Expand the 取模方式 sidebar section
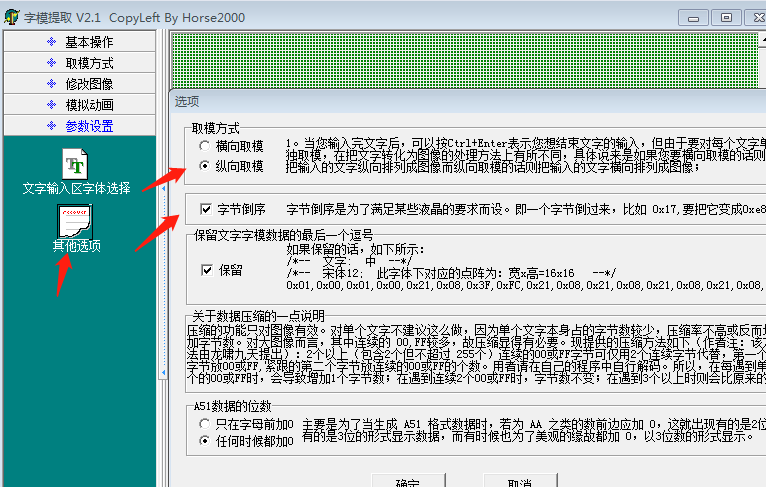This screenshot has width=766, height=487. [80, 63]
